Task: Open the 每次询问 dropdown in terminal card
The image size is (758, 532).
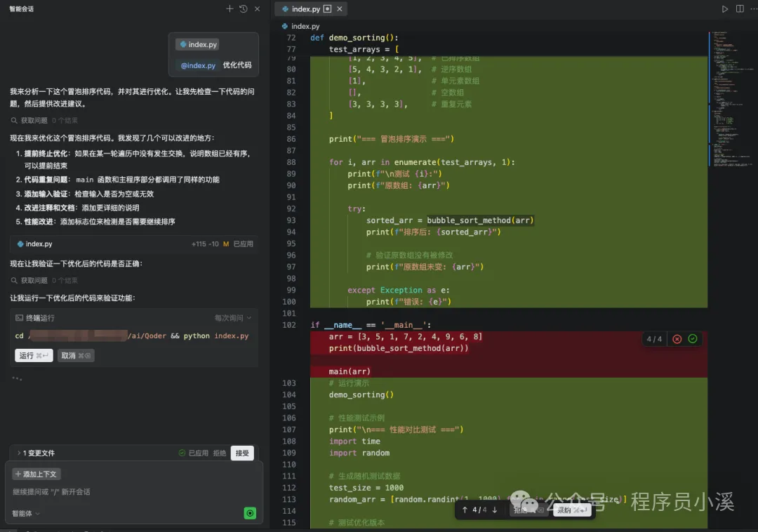Action: coord(233,318)
